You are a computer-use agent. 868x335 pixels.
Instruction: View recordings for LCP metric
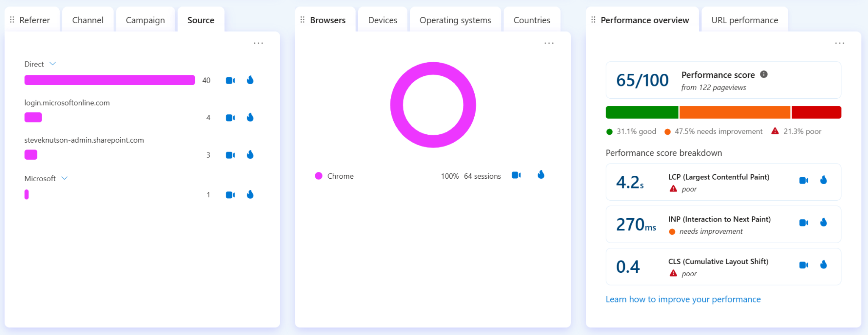(804, 180)
